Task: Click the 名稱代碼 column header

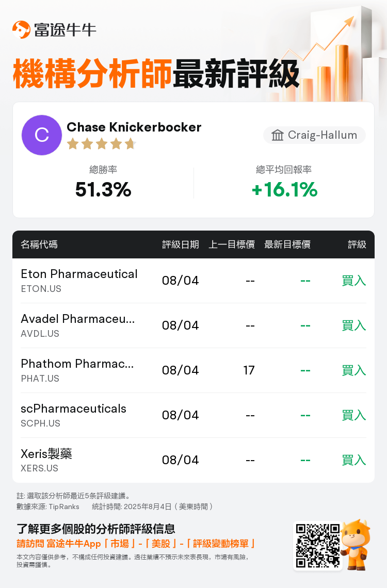Action: (39, 244)
